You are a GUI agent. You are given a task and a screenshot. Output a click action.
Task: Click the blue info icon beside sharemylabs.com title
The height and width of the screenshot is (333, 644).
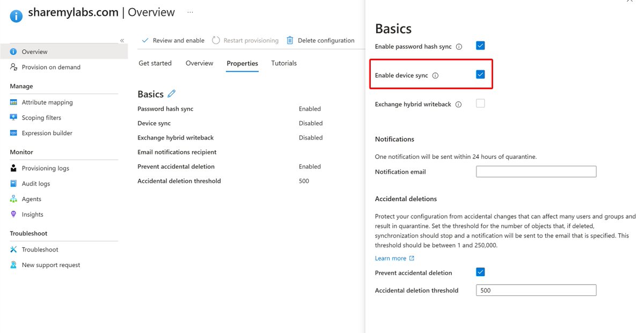16,16
